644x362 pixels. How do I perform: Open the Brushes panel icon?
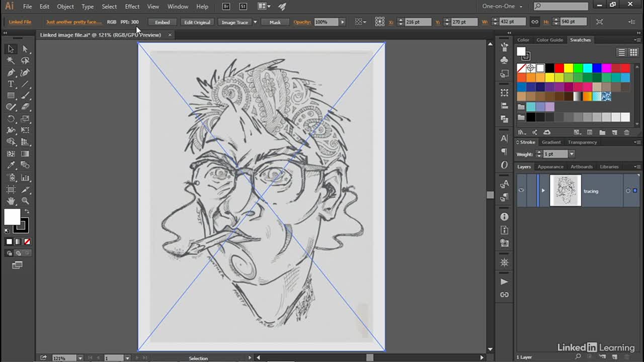(504, 47)
